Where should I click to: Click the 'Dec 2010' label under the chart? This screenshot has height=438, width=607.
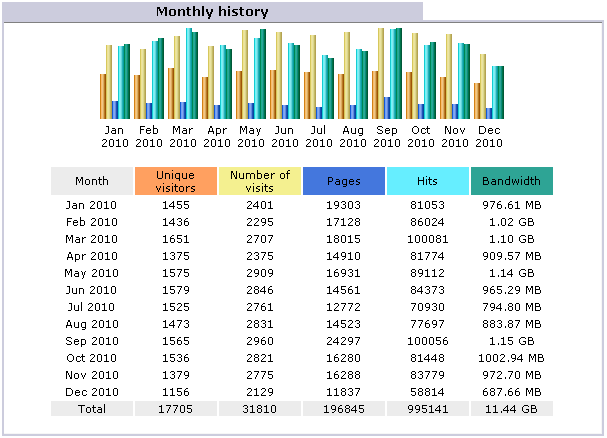click(x=489, y=136)
